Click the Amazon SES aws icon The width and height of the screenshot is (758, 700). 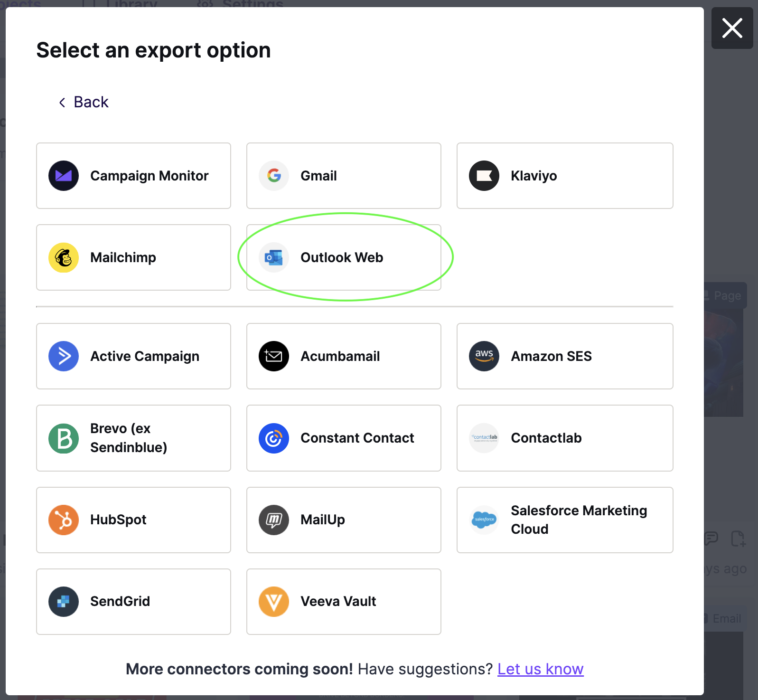click(484, 356)
